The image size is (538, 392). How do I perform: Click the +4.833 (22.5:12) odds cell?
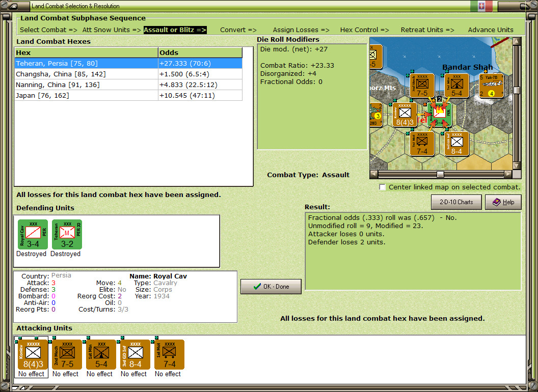[200, 85]
